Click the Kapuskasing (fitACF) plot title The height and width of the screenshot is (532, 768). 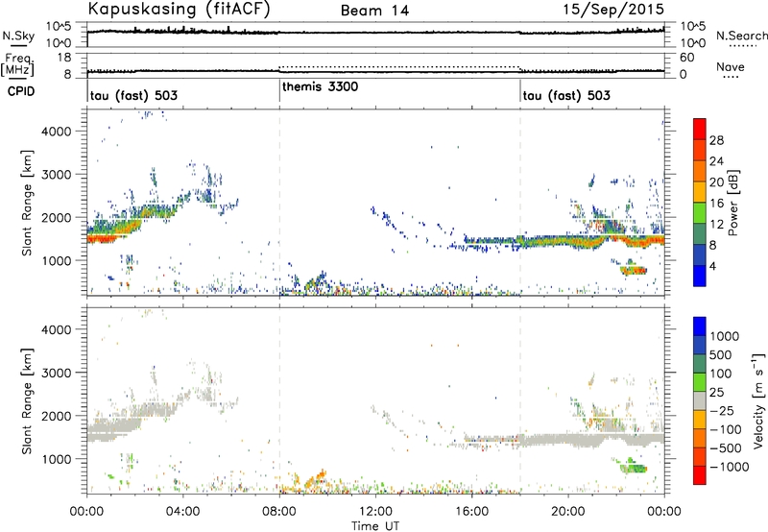pos(179,10)
